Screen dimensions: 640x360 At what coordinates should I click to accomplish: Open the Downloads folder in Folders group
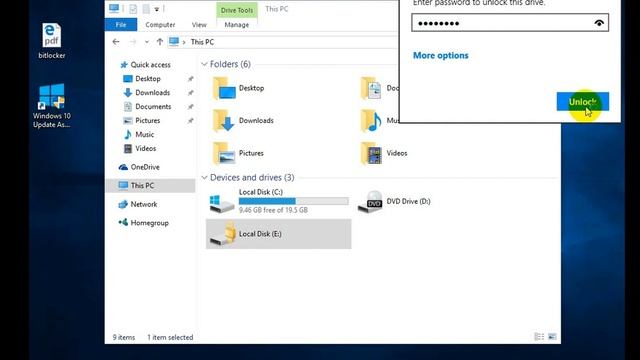pos(243,121)
